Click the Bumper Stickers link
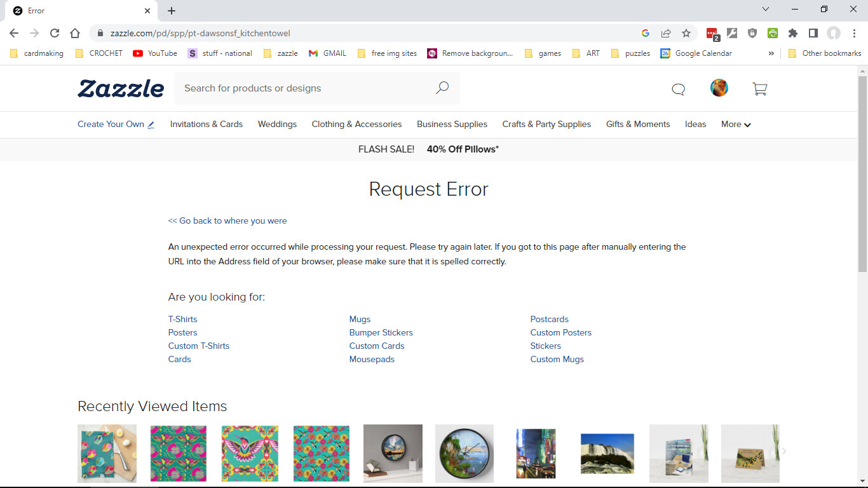This screenshot has width=868, height=488. (381, 333)
